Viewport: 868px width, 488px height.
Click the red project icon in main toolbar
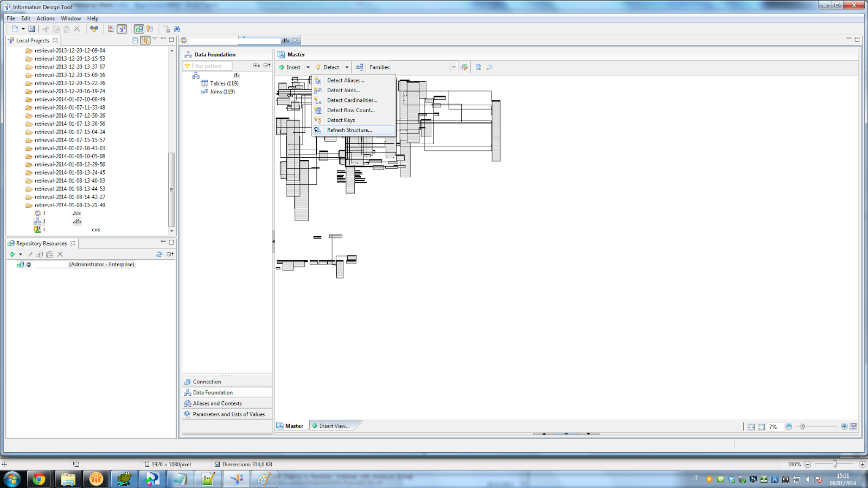111,29
